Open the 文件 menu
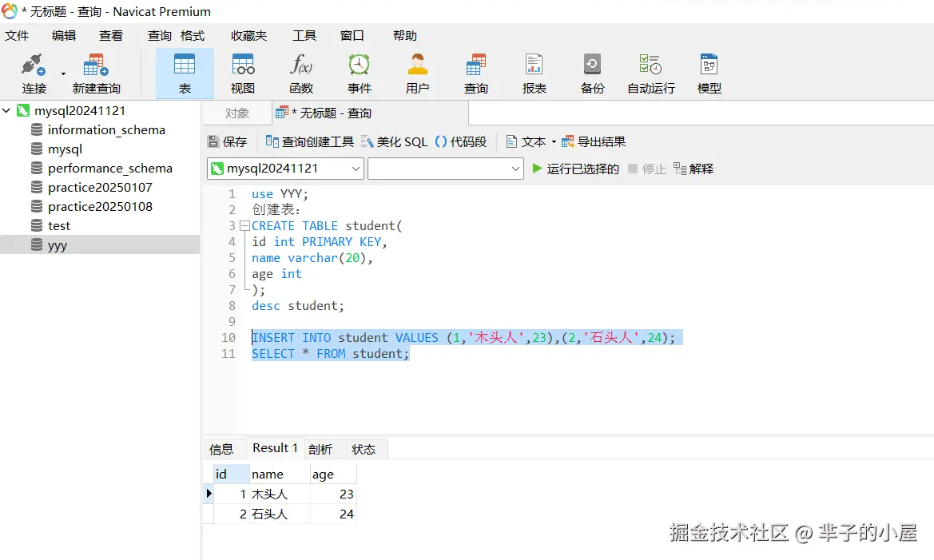The height and width of the screenshot is (560, 934). [17, 36]
